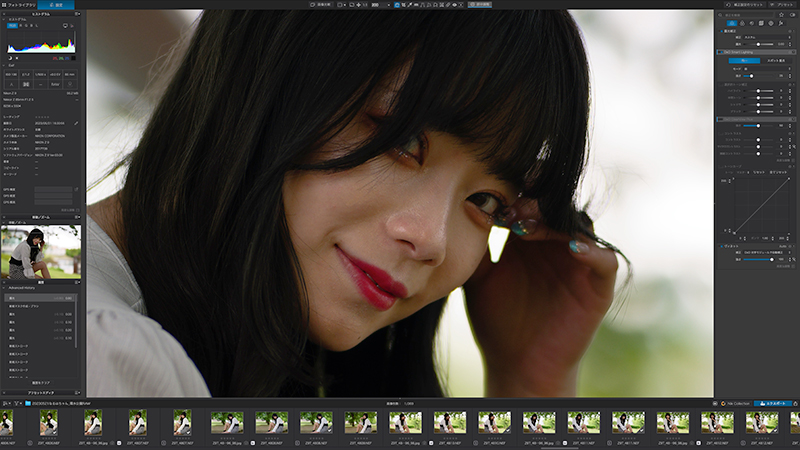Open the Vignetting correction dropdown
800x450 pixels.
767,253
